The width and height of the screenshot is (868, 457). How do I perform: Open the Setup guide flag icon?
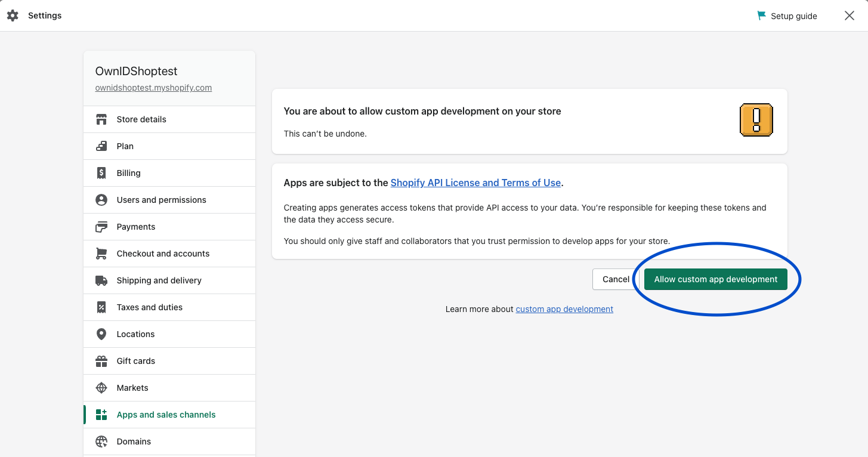click(761, 16)
